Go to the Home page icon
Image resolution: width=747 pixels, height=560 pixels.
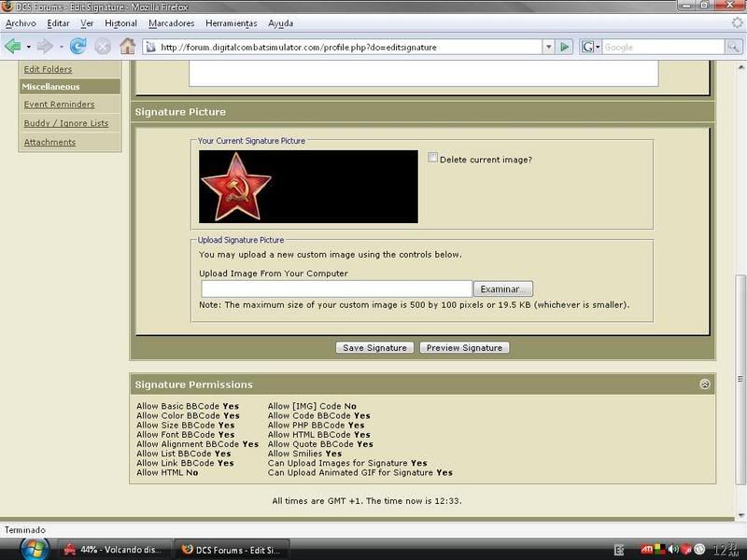(127, 46)
